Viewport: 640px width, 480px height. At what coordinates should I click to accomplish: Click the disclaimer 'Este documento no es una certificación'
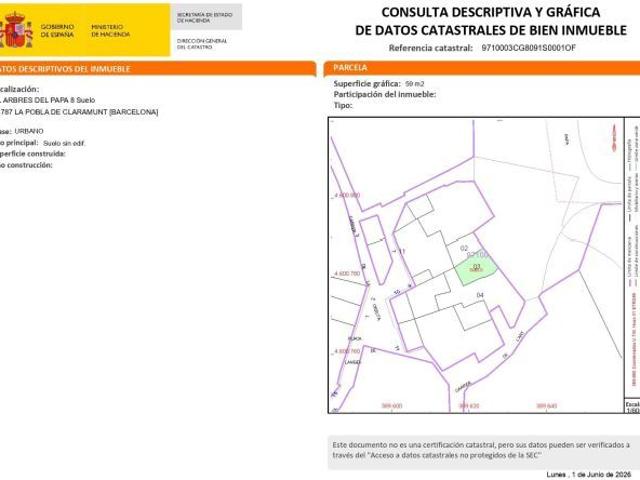pyautogui.click(x=481, y=450)
